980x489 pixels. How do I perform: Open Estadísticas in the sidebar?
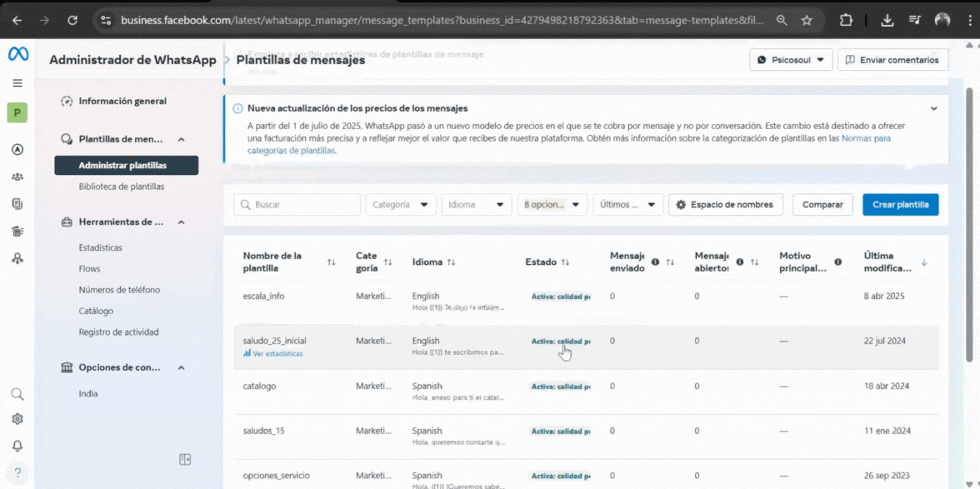[101, 247]
